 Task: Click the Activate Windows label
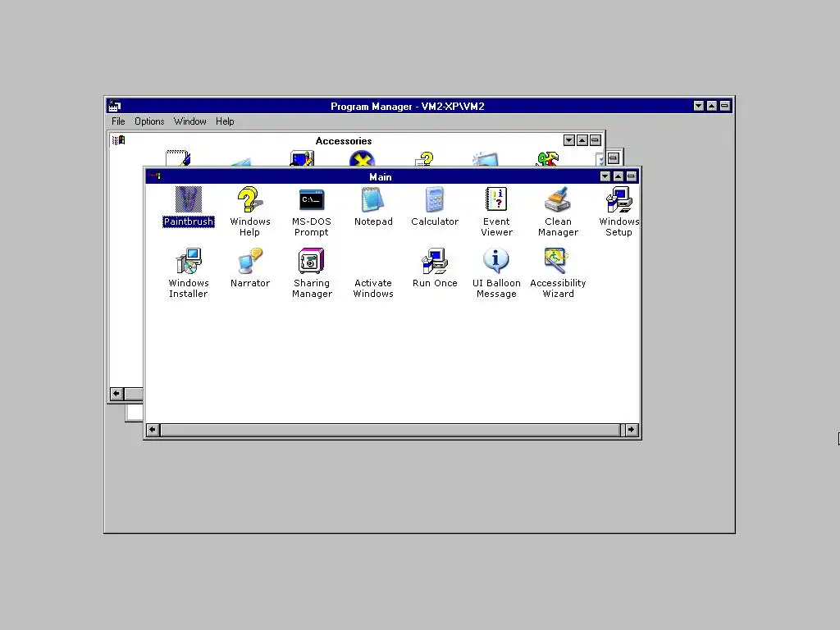click(373, 288)
